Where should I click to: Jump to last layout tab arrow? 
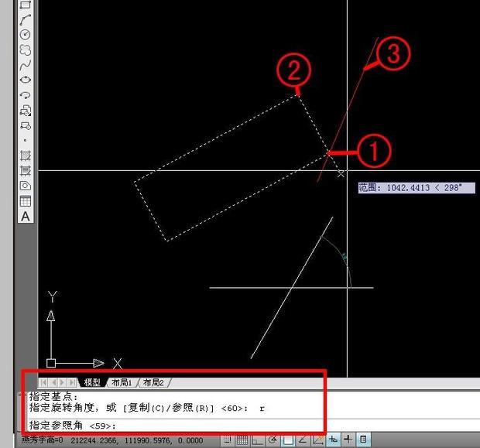[72, 382]
